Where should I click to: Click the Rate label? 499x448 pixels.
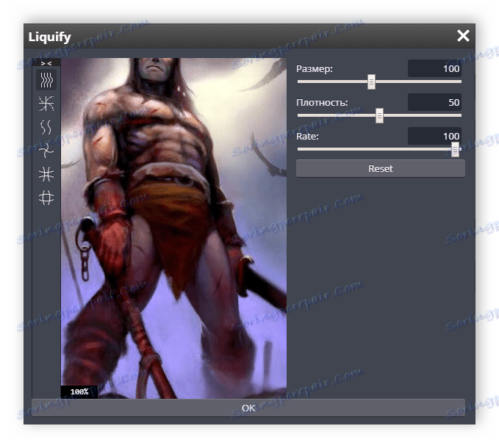(x=307, y=136)
